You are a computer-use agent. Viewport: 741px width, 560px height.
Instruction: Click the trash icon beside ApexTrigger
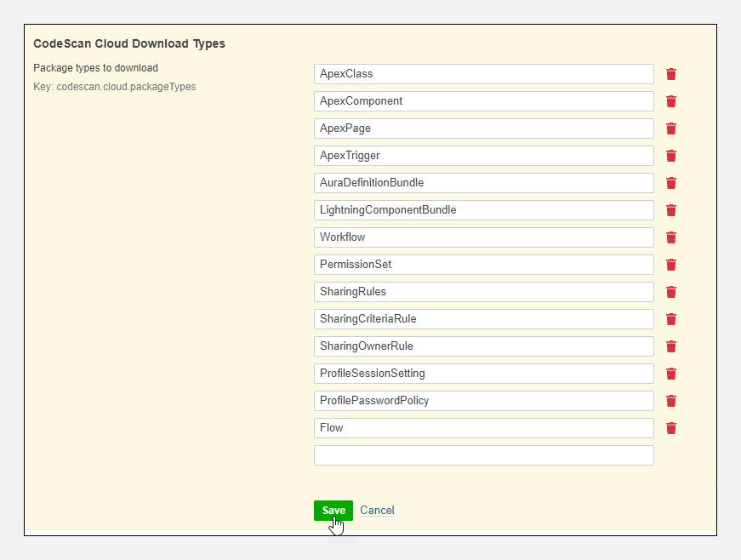671,156
